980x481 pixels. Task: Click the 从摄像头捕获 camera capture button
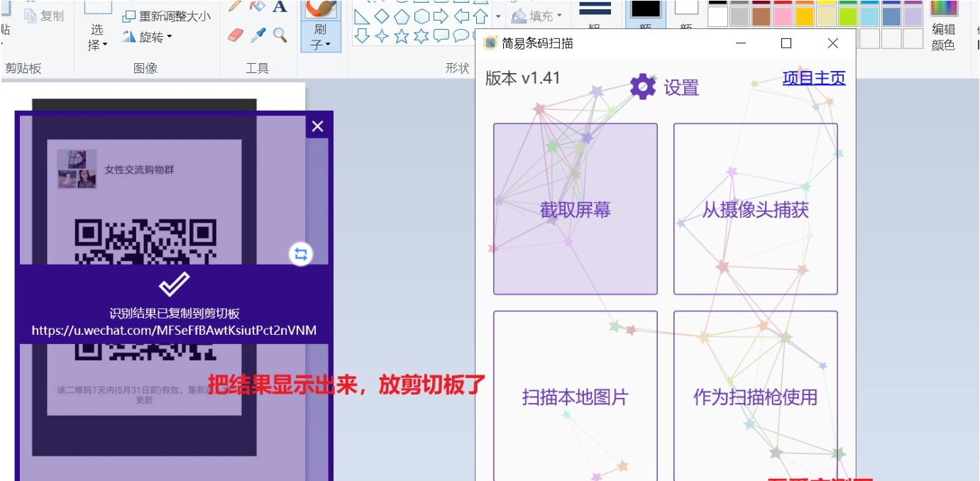(x=756, y=209)
